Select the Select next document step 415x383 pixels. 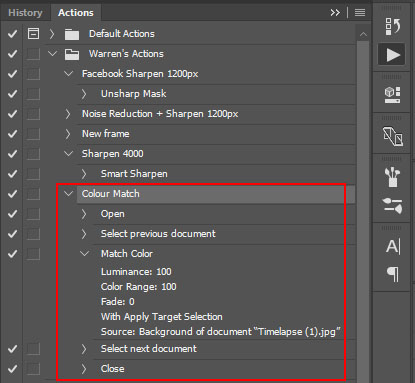[x=149, y=349]
